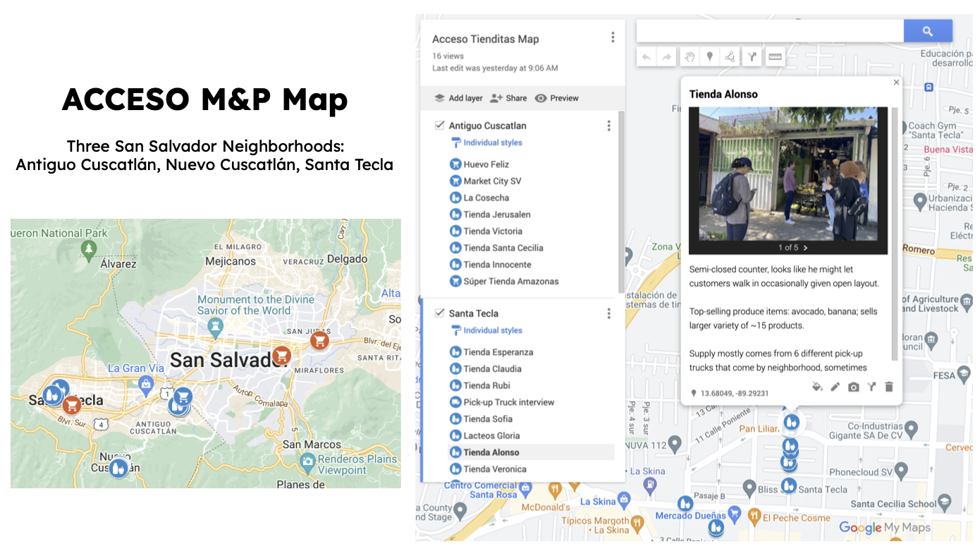Open Individual styles under Santa Tecla
Viewport: 980px width, 549px height.
pyautogui.click(x=486, y=330)
